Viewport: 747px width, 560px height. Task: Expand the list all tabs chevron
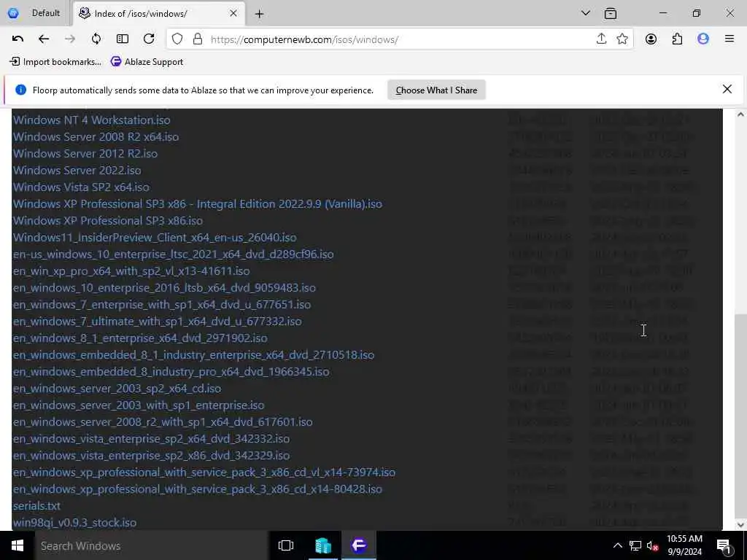(x=586, y=13)
